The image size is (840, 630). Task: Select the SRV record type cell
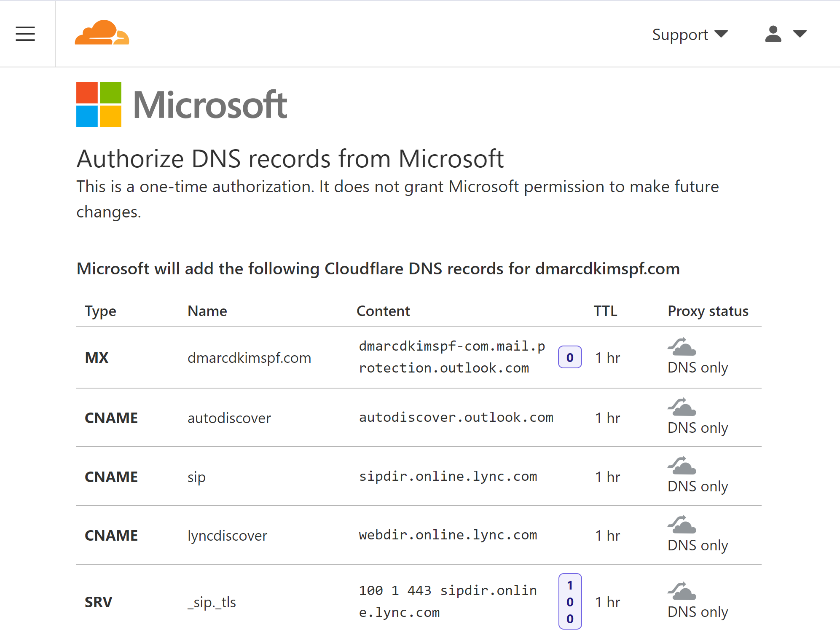98,602
